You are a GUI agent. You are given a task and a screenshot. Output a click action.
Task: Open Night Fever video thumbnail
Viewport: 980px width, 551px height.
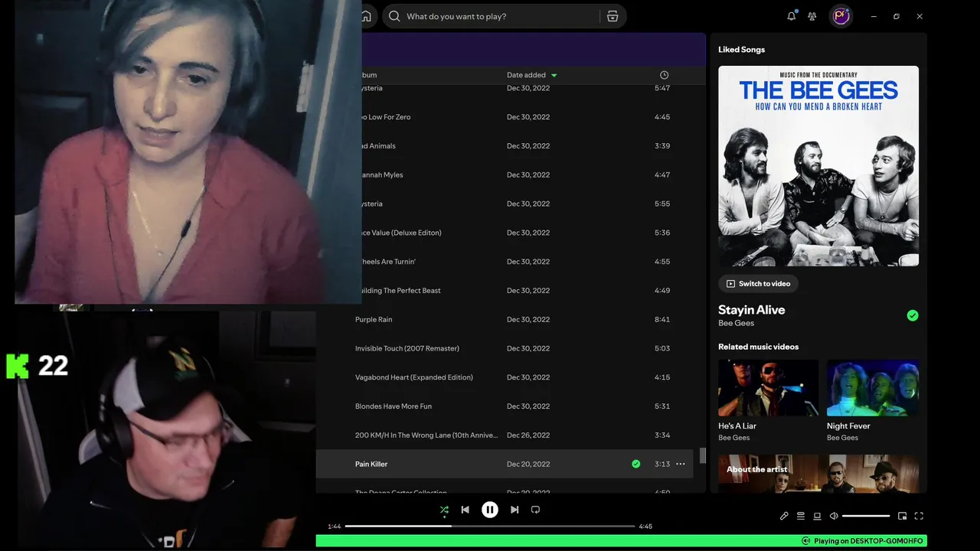point(873,388)
